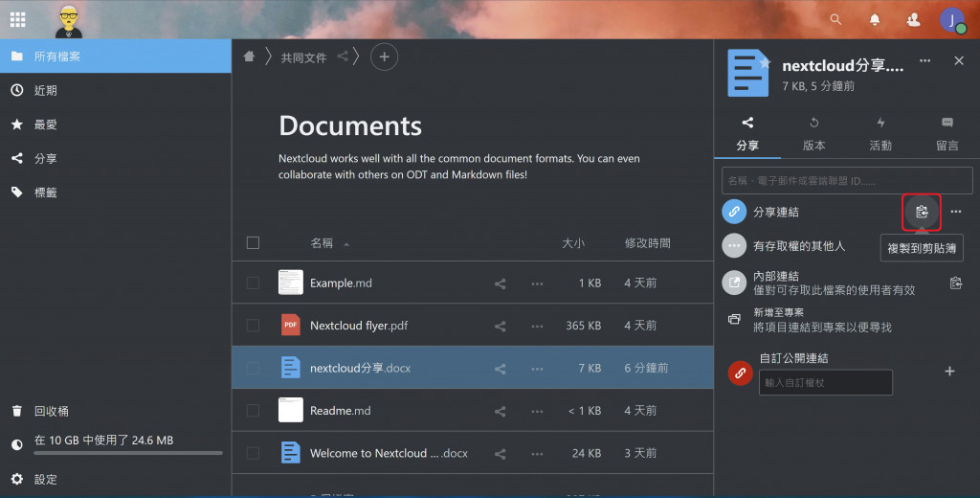
Task: Select 所有檔案 in the sidebar
Action: click(x=116, y=57)
